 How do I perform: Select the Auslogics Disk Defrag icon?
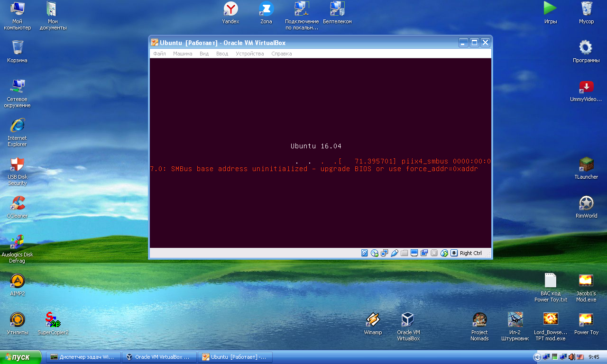pyautogui.click(x=18, y=248)
